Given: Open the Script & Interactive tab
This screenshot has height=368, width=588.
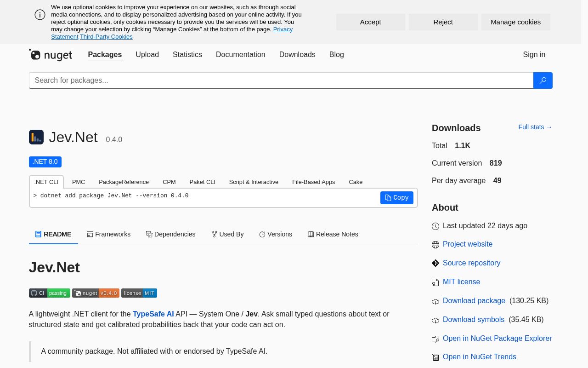Looking at the screenshot, I should [254, 182].
